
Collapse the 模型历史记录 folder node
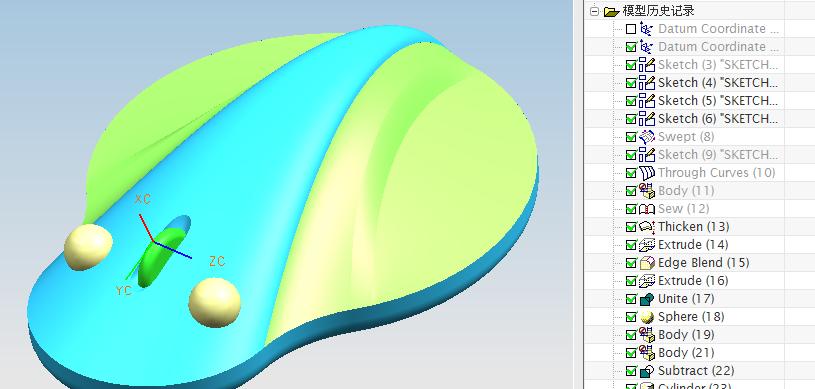pyautogui.click(x=595, y=11)
